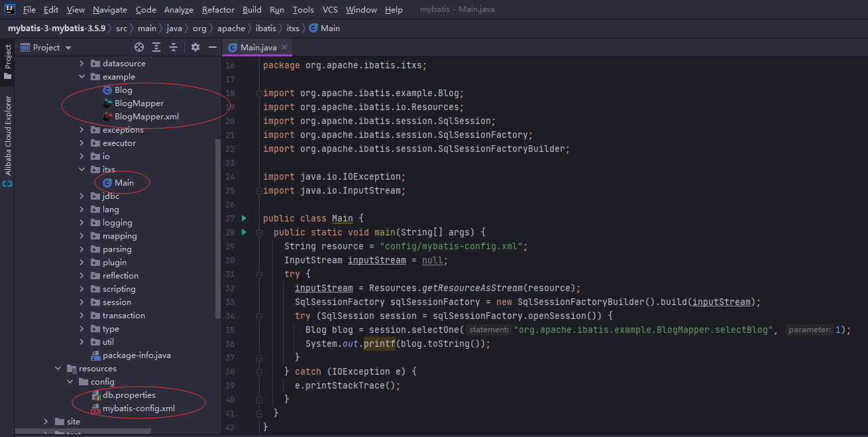Collapse the resources folder
Viewport: 868px width, 437px height.
coord(58,369)
